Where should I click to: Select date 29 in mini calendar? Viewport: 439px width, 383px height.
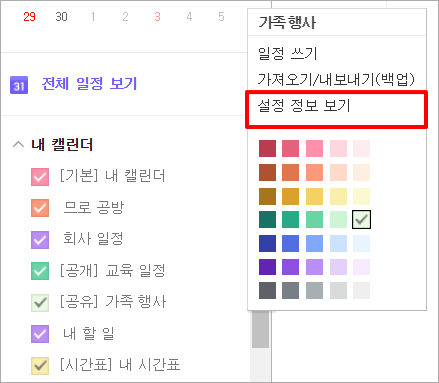click(x=29, y=16)
